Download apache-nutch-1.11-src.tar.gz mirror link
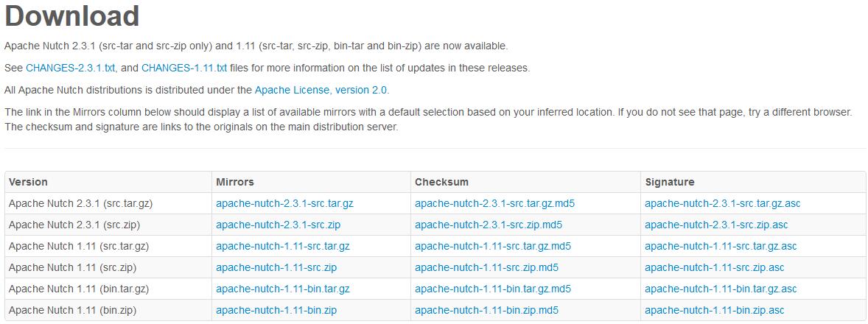 point(283,246)
